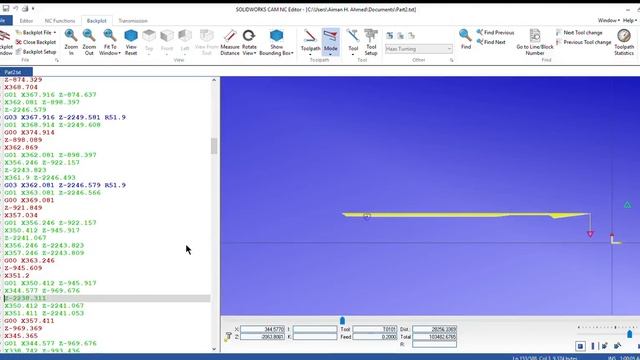The height and width of the screenshot is (360, 640).
Task: Select the Part2.txt document tab
Action: coord(15,72)
